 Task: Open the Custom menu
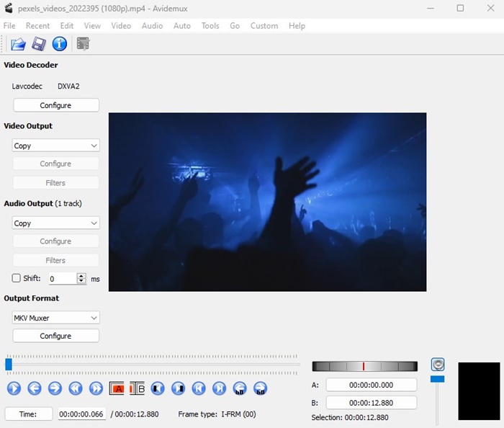pos(264,26)
